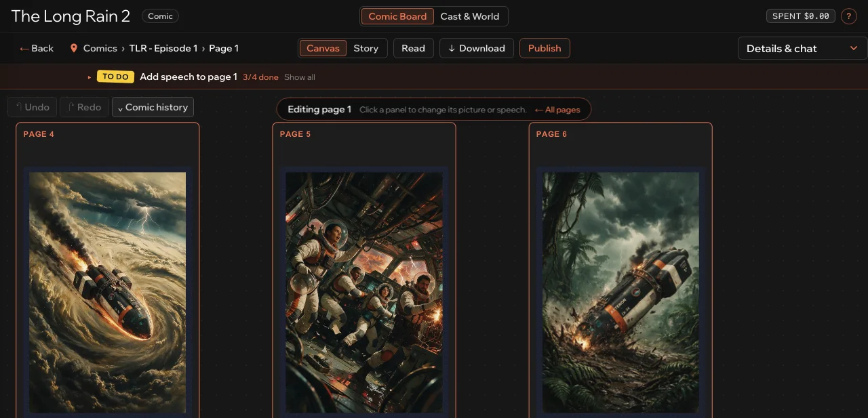Click the SPENT $0.00 indicator
Viewport: 868px width, 418px height.
[x=800, y=16]
